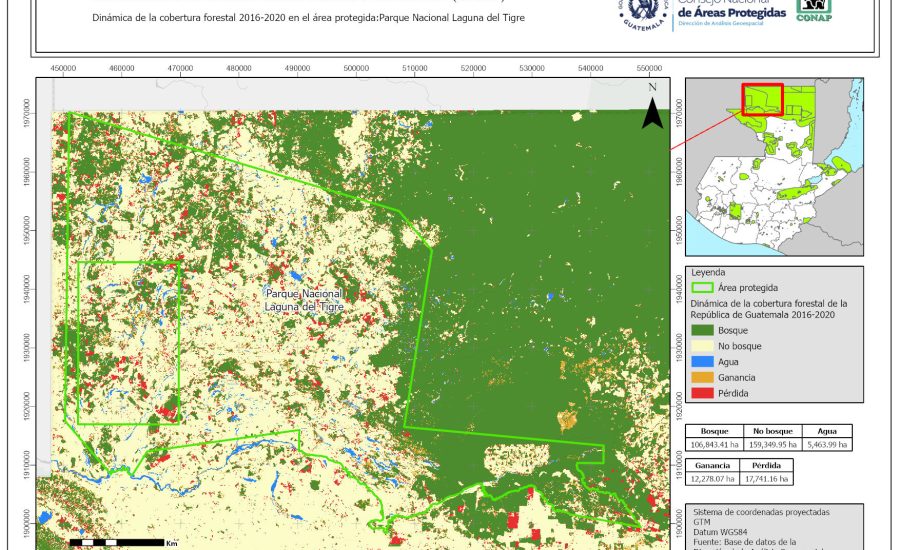900x550 pixels.
Task: Select the No bosque 159,349.95 ha cell
Action: coord(773,444)
